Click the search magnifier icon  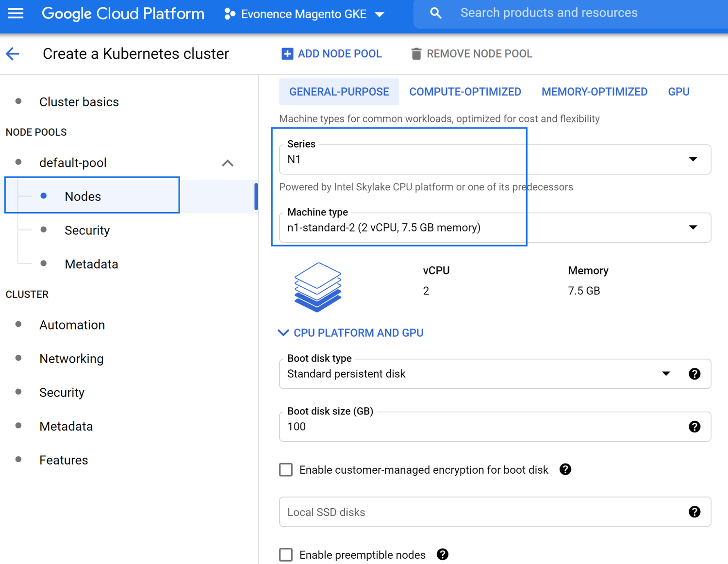436,13
